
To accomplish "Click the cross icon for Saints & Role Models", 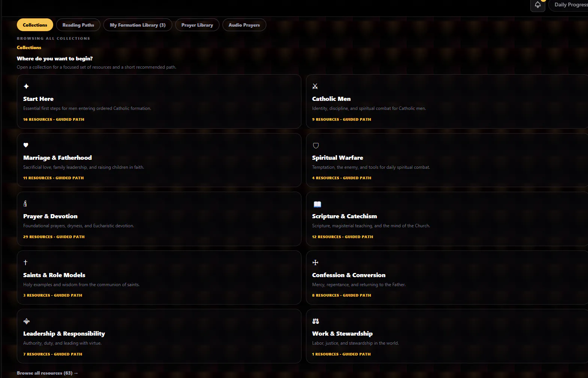I will click(x=25, y=262).
